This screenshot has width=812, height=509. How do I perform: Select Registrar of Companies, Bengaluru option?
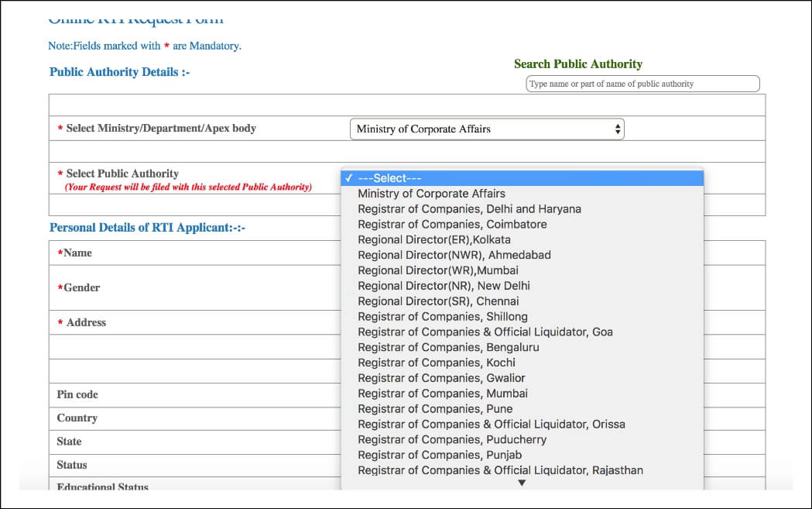coord(447,347)
